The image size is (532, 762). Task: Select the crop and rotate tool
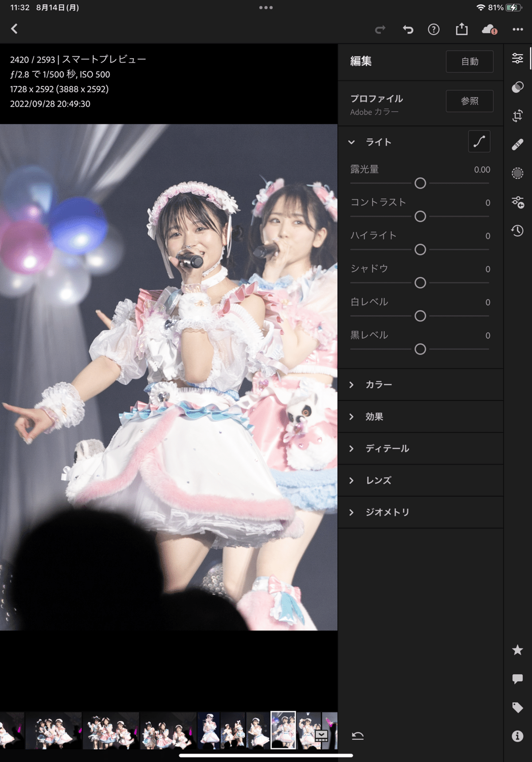(x=517, y=116)
